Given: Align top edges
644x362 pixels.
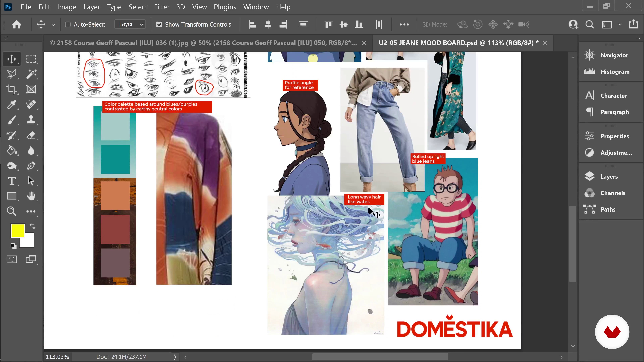Looking at the screenshot, I should pos(328,24).
